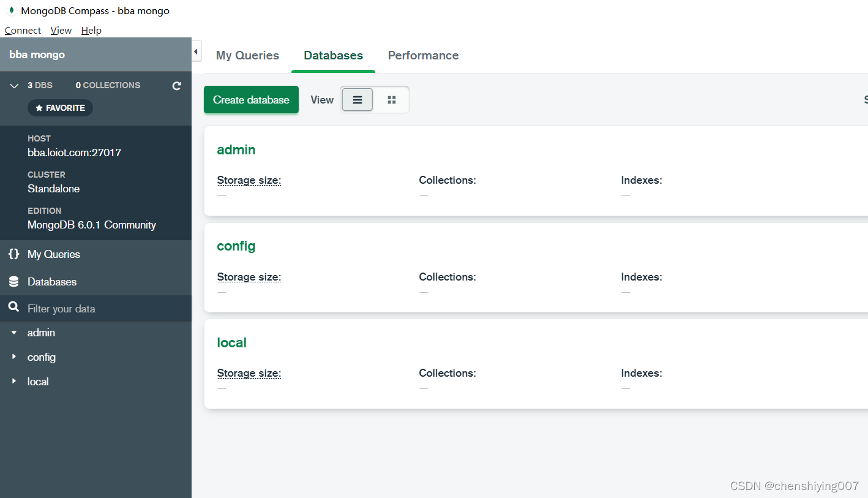The width and height of the screenshot is (868, 498).
Task: Open the local database card title
Action: [232, 342]
